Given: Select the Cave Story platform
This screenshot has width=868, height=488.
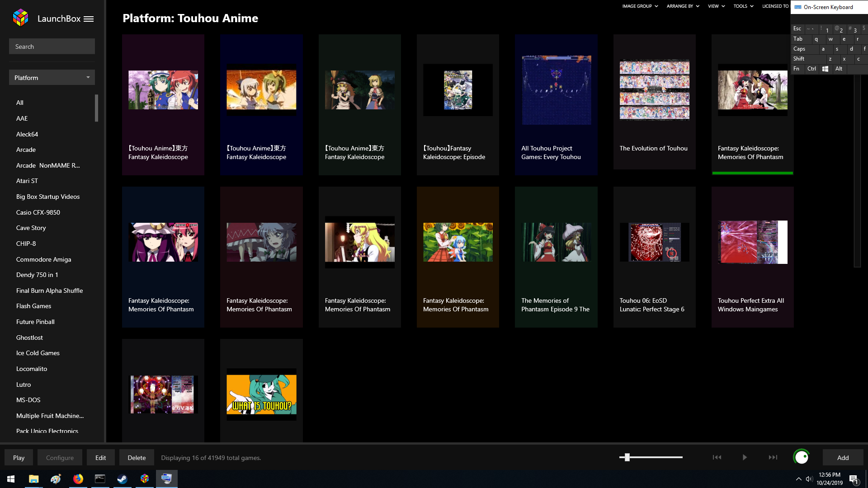Looking at the screenshot, I should [x=31, y=228].
